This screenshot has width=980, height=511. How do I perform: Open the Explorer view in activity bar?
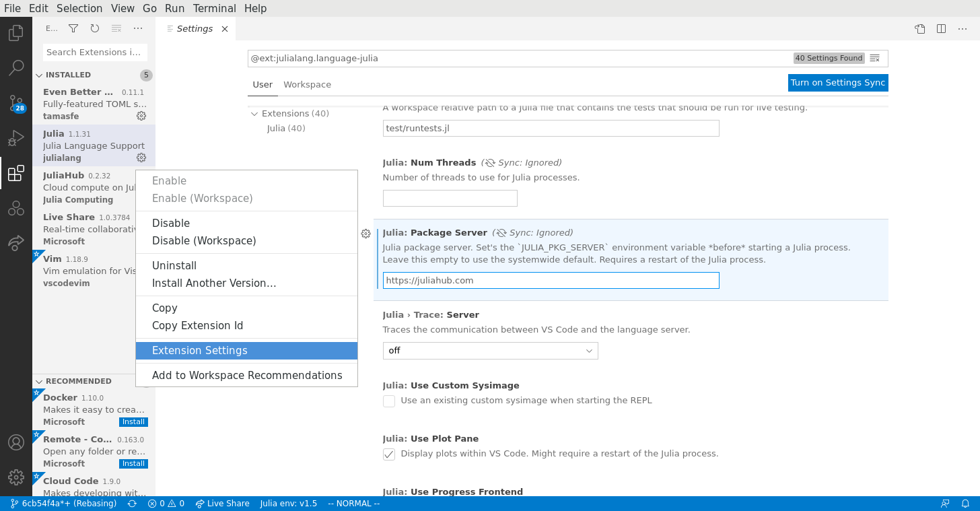coord(16,33)
